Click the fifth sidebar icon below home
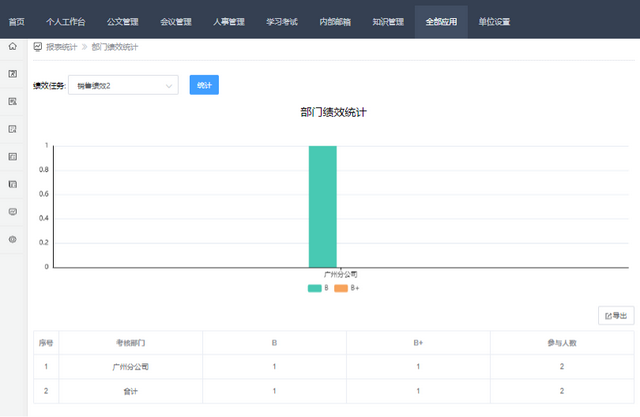The image size is (640, 417). click(12, 157)
